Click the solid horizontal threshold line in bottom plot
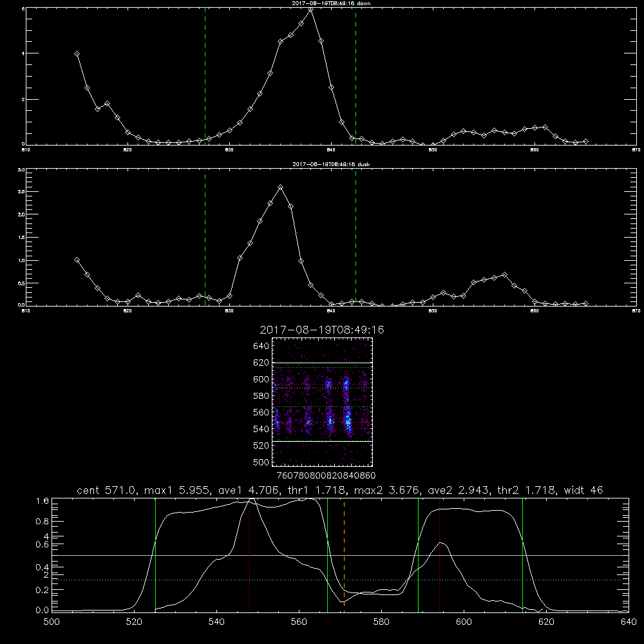The image size is (644, 644). [340, 555]
